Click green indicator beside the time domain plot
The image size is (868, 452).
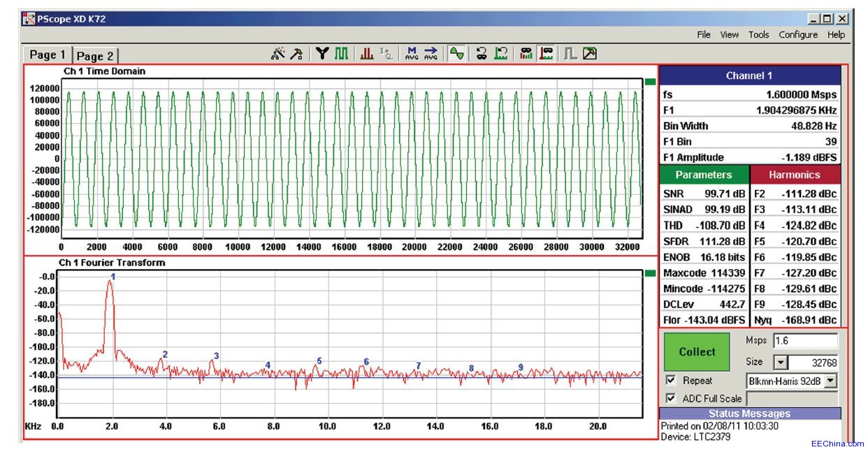(x=650, y=82)
